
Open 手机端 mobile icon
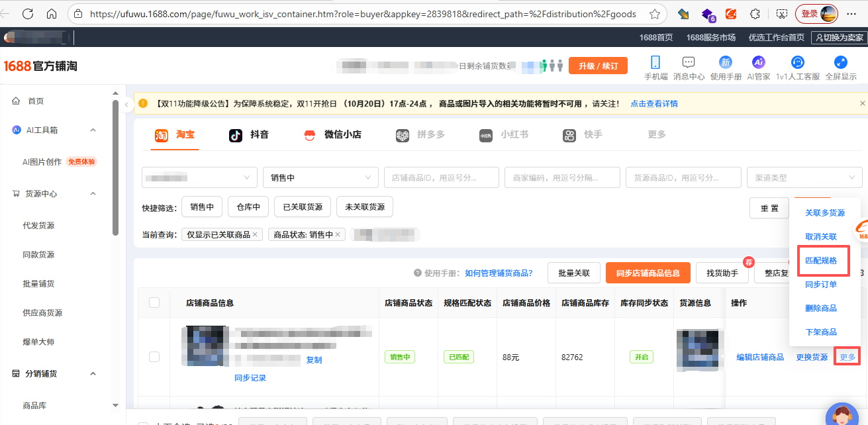(655, 62)
